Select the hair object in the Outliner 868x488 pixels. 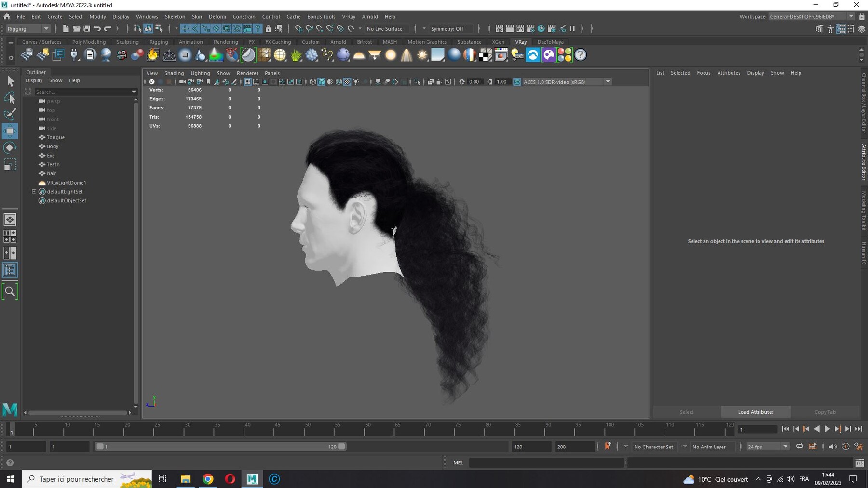pos(52,173)
